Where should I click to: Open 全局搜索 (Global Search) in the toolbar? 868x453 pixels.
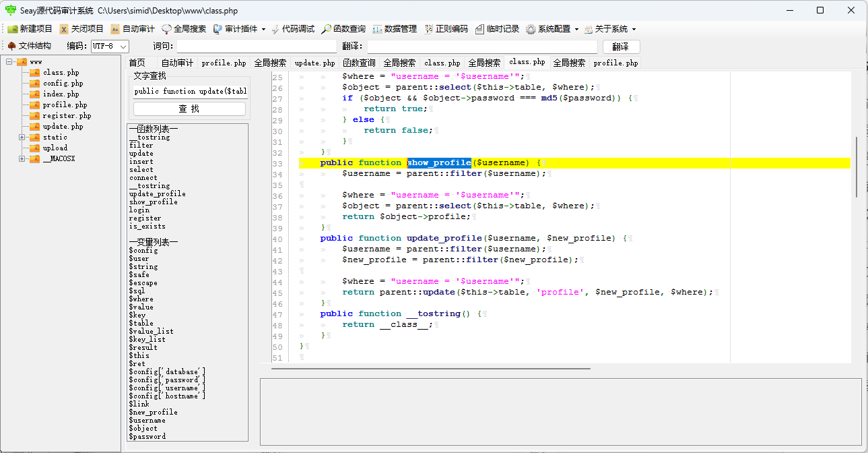(x=184, y=29)
